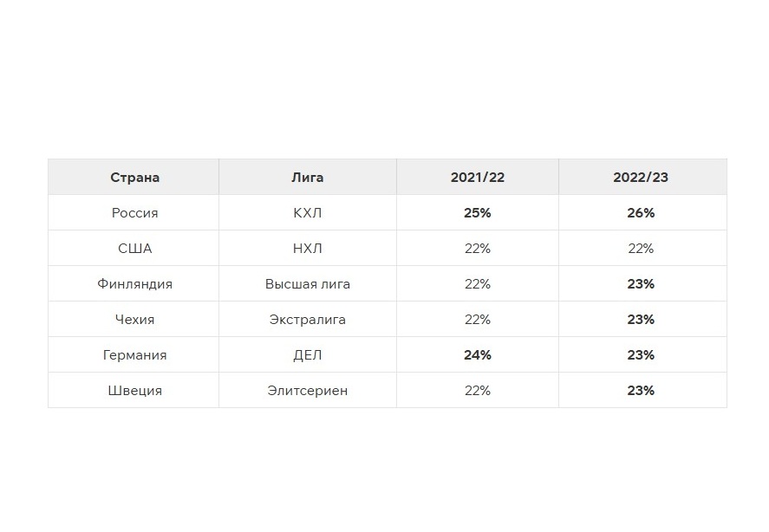Image resolution: width=769 pixels, height=532 pixels.
Task: Select the Чехия country cell
Action: (134, 320)
